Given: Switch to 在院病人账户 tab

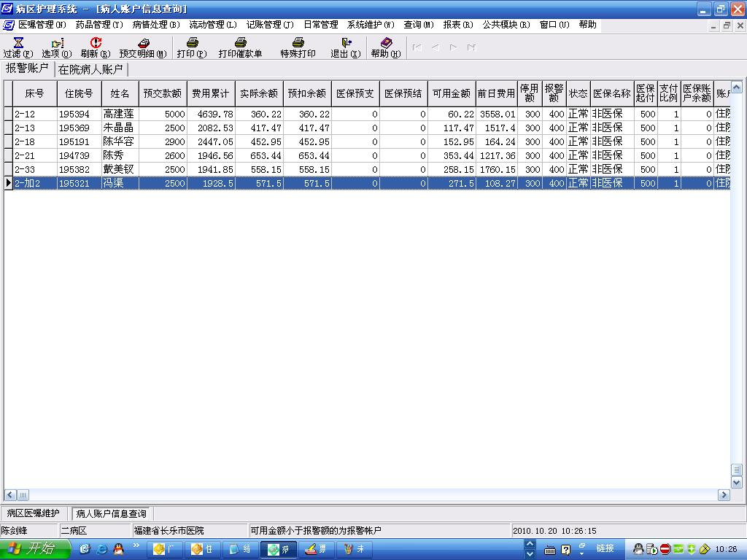Looking at the screenshot, I should click(x=90, y=69).
